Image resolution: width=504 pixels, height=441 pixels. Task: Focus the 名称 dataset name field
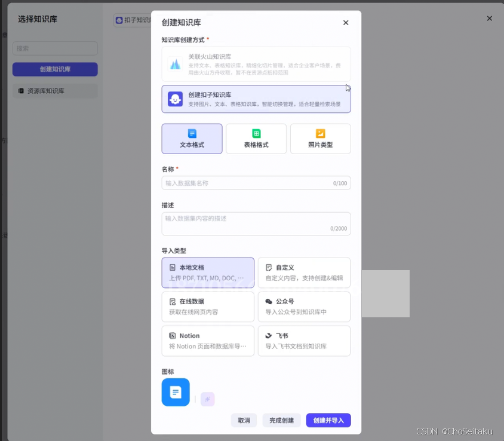[256, 183]
